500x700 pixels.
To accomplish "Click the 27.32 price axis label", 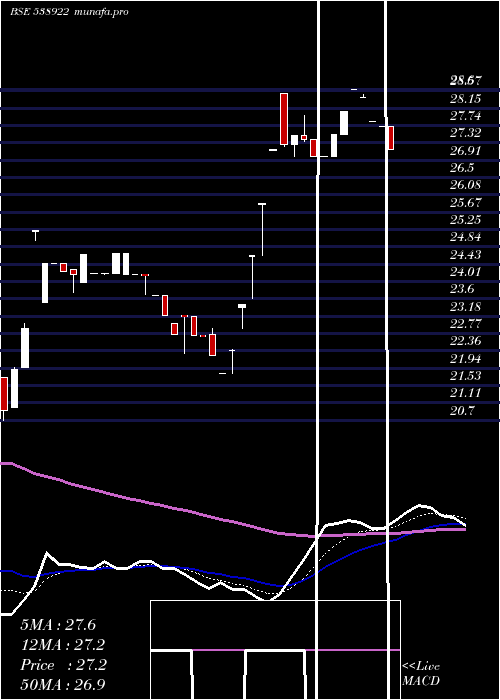I will [466, 133].
